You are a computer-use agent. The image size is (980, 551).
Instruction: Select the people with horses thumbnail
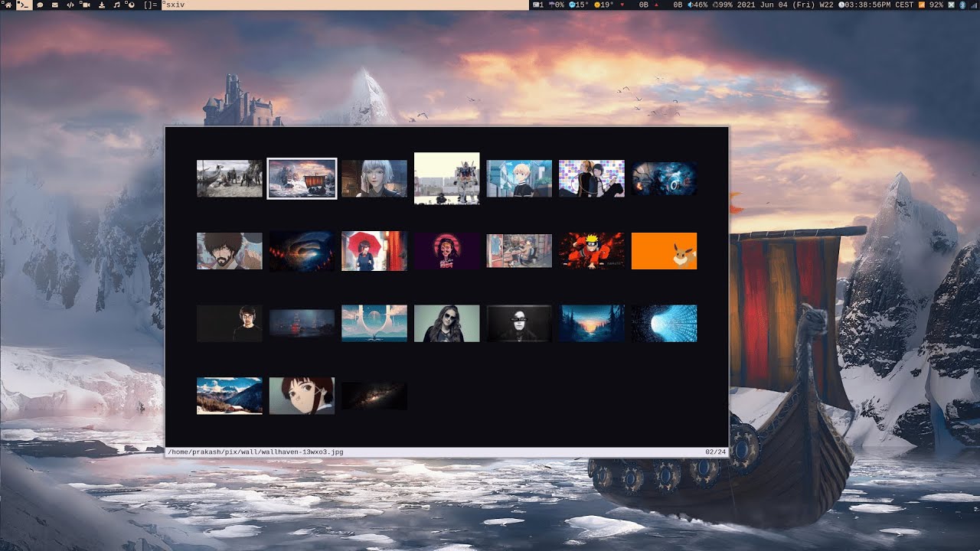click(x=230, y=178)
